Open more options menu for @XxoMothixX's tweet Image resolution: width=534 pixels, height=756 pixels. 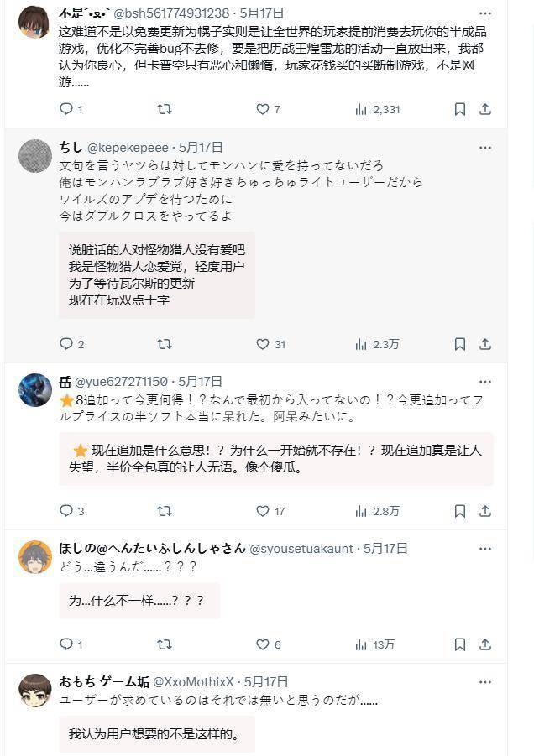tap(485, 682)
